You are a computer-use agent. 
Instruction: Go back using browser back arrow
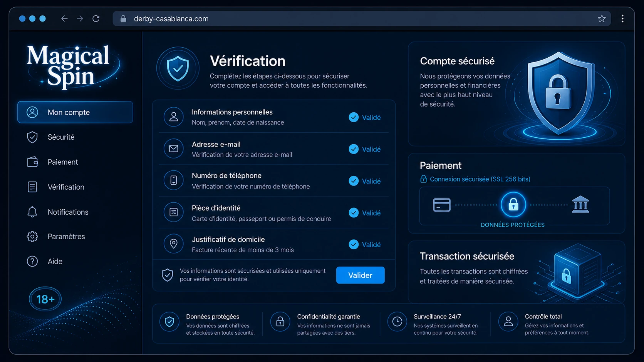tap(64, 18)
